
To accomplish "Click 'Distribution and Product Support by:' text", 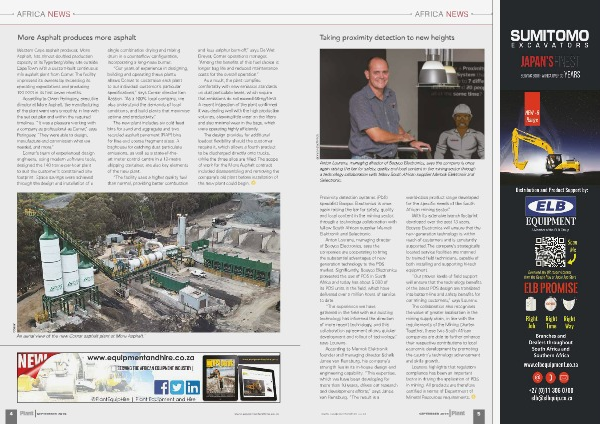I will click(x=550, y=190).
